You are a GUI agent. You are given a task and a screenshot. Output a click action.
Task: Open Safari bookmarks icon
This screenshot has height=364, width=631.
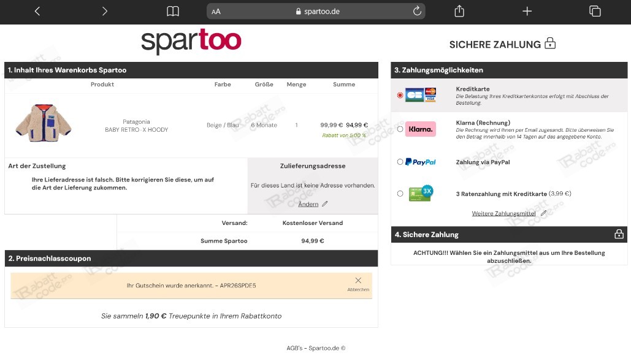tap(172, 11)
